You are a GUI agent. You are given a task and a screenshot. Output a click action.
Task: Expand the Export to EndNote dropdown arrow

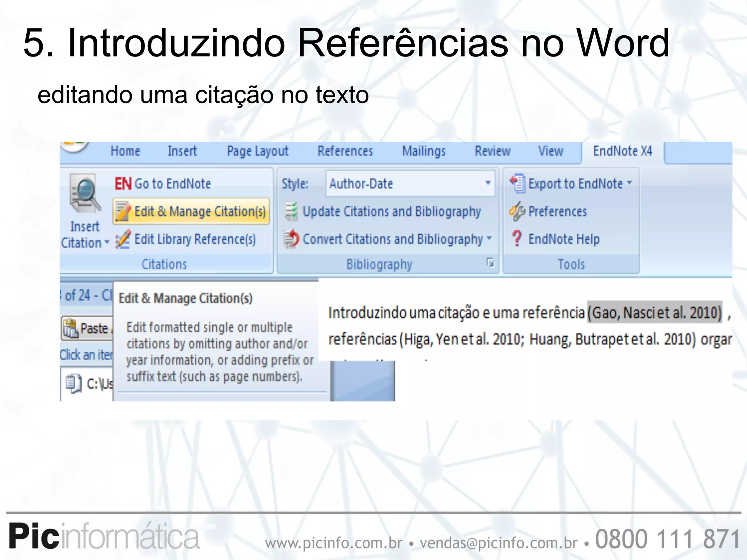(x=629, y=183)
